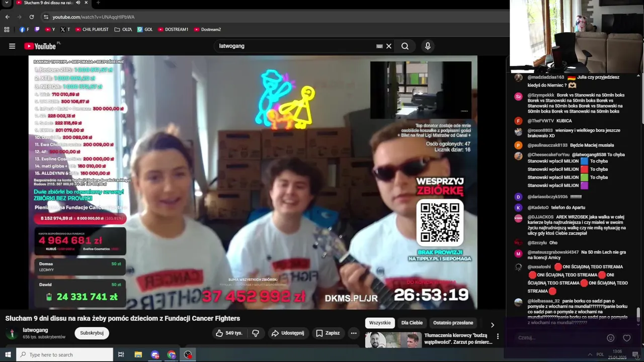Viewport: 644px width, 362px height.
Task: Share the video via Udostępnij
Action: (x=288, y=333)
